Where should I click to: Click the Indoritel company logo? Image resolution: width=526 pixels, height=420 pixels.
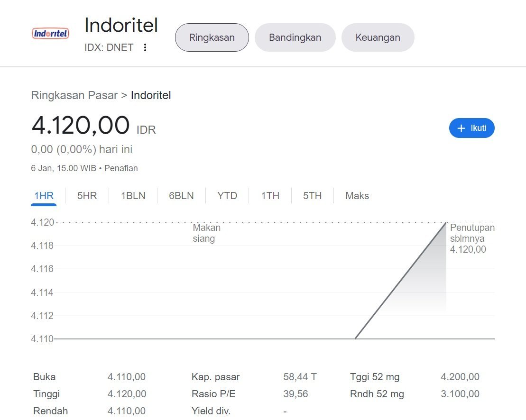(x=50, y=34)
